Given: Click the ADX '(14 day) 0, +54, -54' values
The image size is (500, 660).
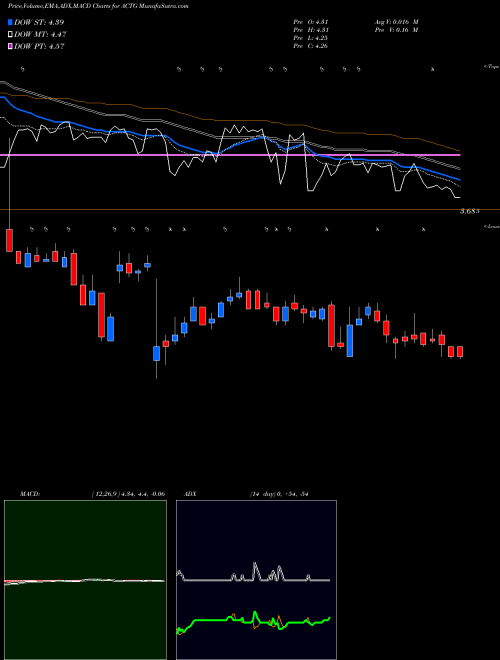Looking at the screenshot, I should (x=279, y=494).
